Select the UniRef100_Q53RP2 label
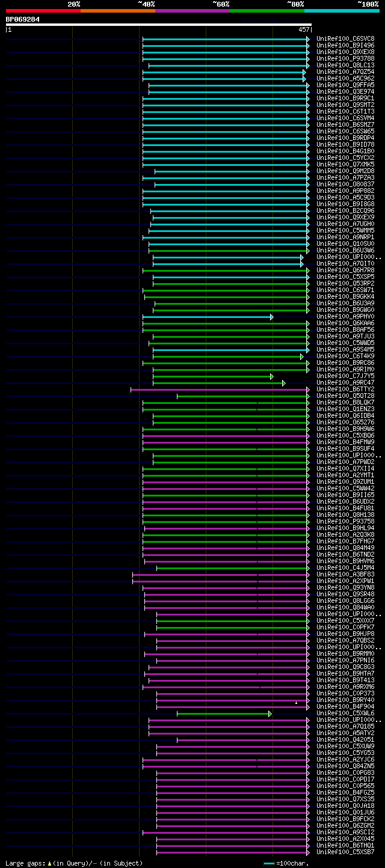This screenshot has height=868, width=385. pyautogui.click(x=345, y=283)
